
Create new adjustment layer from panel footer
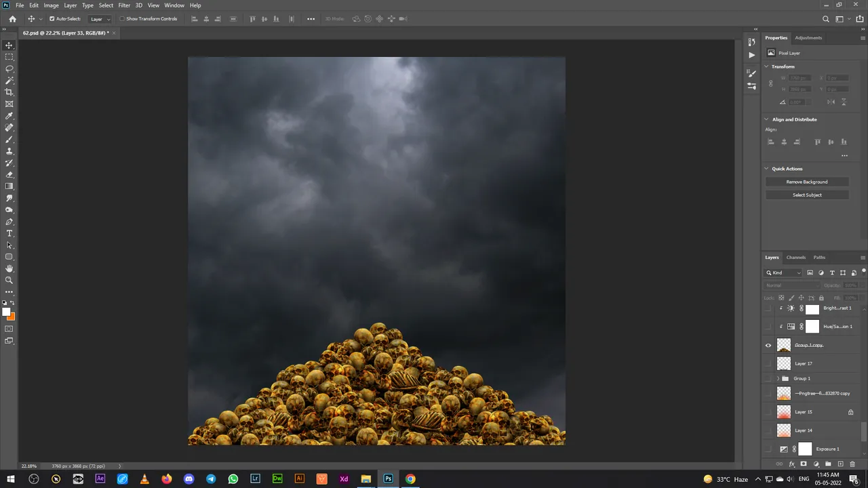click(x=816, y=464)
